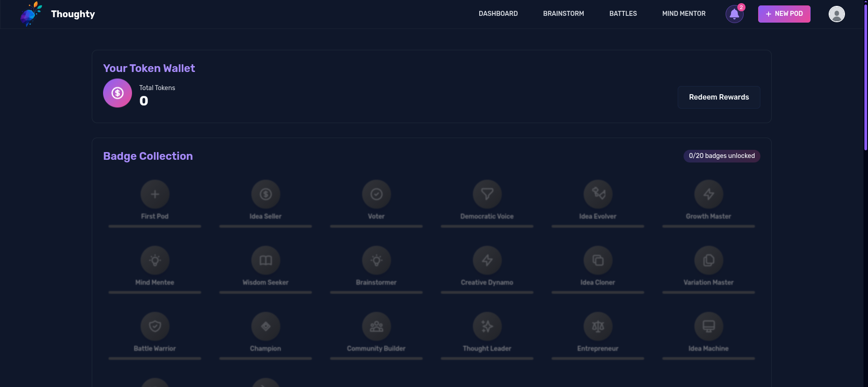Open the notifications bell
Viewport: 868px width, 387px height.
click(x=735, y=14)
